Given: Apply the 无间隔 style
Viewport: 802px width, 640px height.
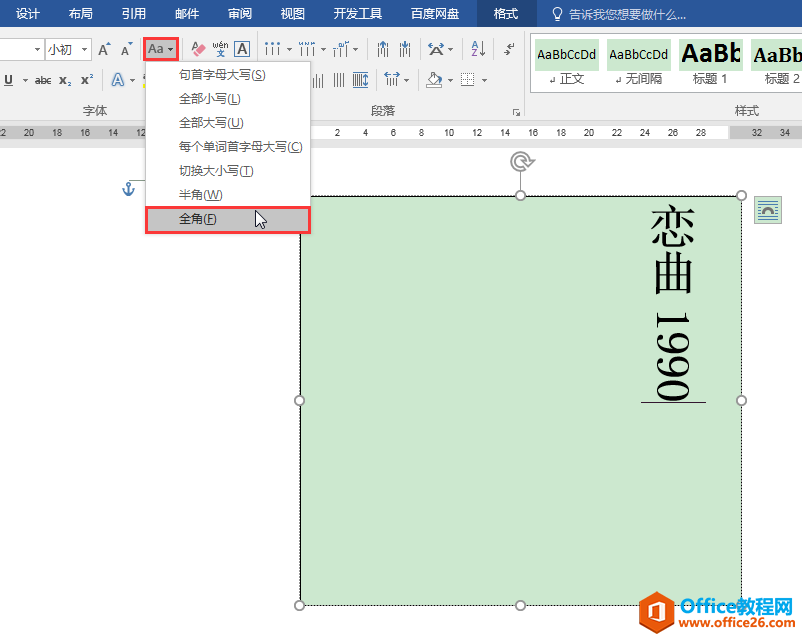Looking at the screenshot, I should [x=638, y=63].
